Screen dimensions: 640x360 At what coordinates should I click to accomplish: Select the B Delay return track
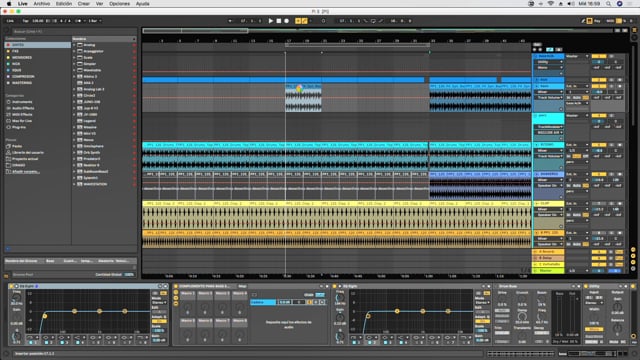coord(548,258)
